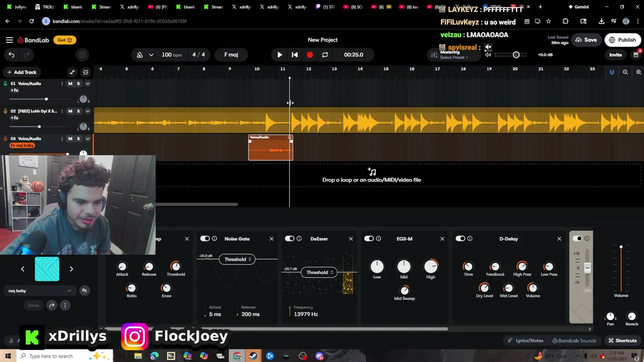
Task: Start playback with the play button
Action: tap(280, 55)
